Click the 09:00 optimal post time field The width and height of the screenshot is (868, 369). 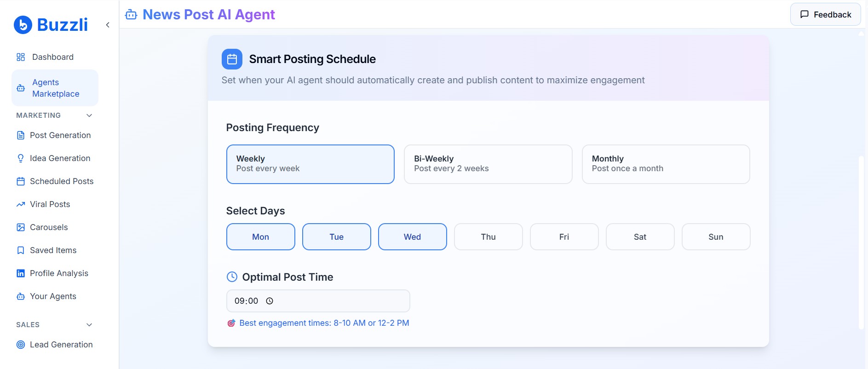coord(318,300)
